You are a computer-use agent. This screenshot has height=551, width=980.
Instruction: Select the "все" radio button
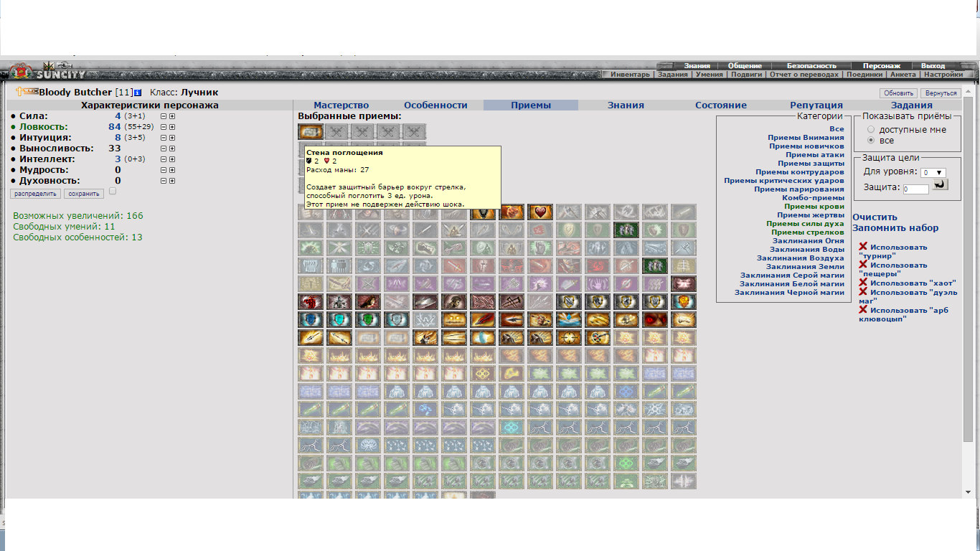pyautogui.click(x=872, y=141)
